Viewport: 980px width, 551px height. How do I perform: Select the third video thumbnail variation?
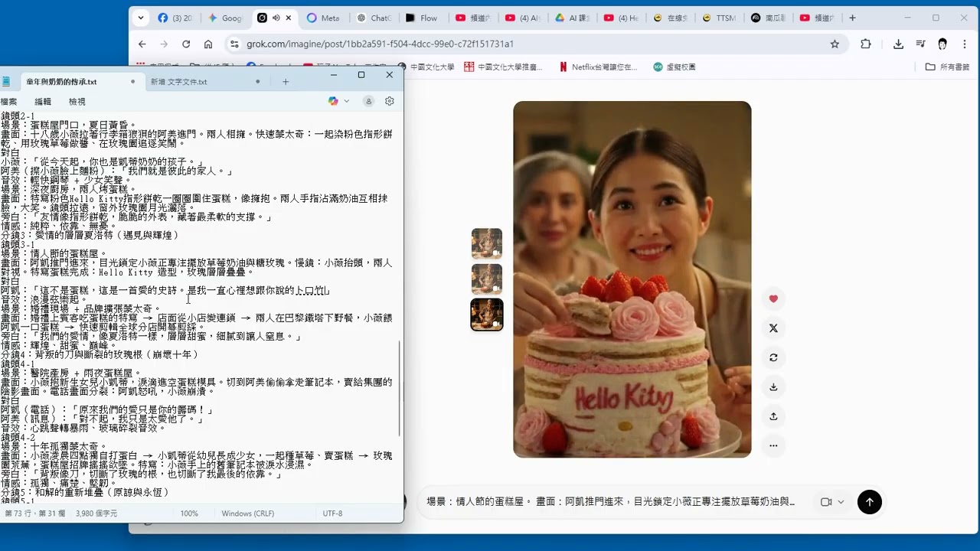(487, 315)
